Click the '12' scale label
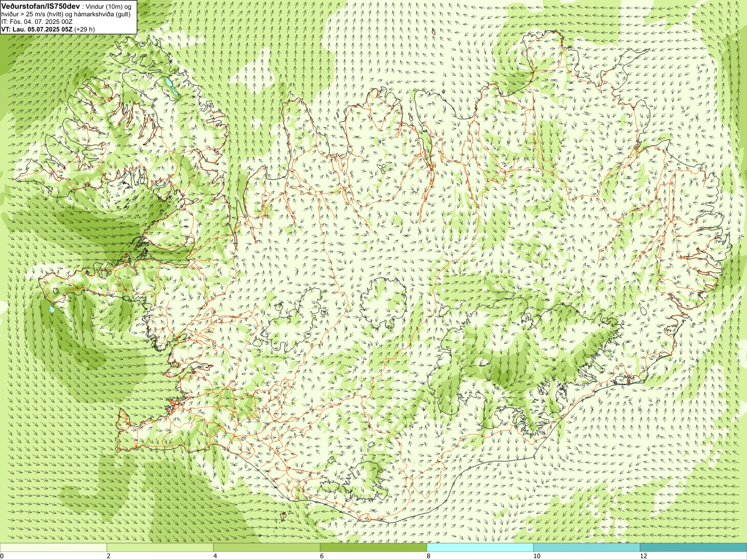This screenshot has width=747, height=560. pyautogui.click(x=643, y=556)
